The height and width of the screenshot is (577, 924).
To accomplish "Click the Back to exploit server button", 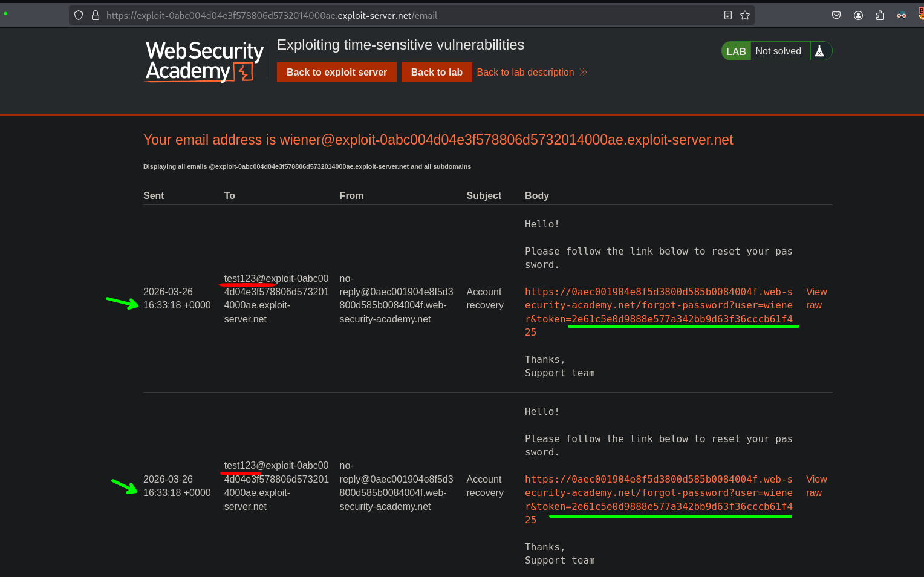I will [336, 72].
